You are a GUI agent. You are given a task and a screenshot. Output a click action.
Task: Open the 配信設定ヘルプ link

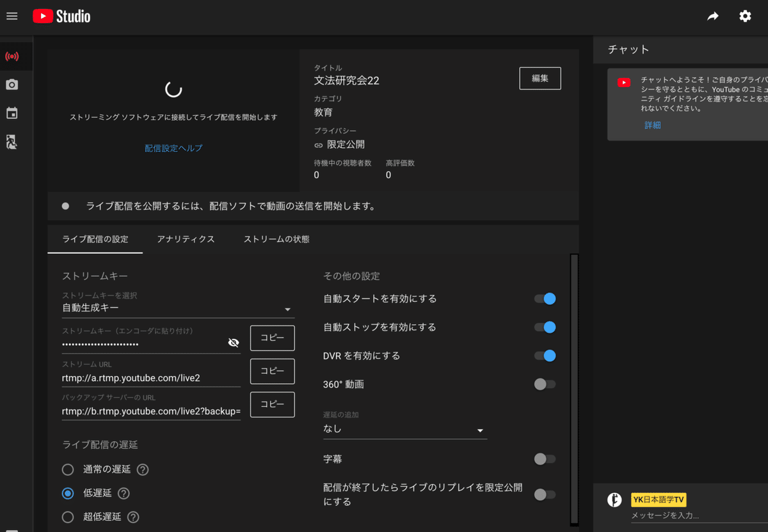point(173,148)
